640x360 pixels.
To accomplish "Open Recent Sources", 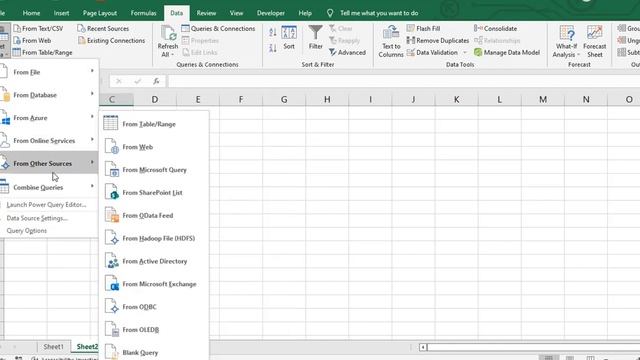I will coord(103,29).
